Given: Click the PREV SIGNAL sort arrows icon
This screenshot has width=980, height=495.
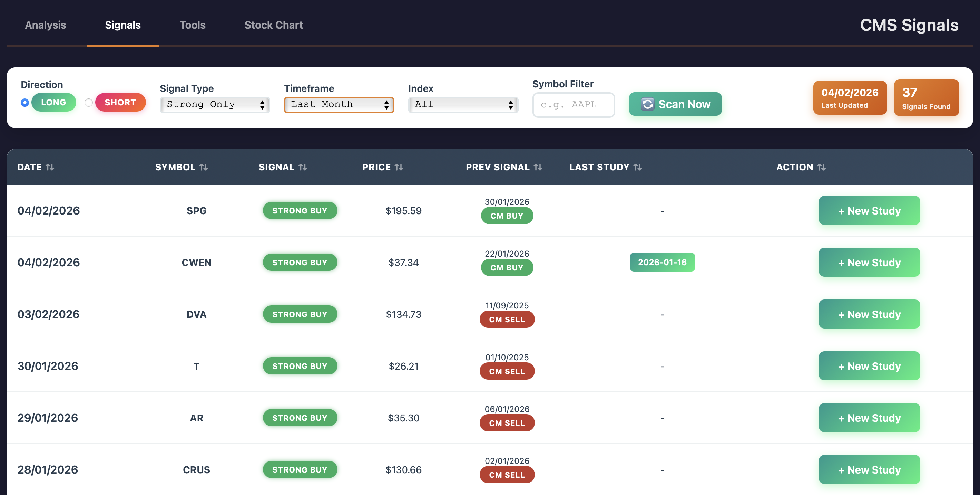Looking at the screenshot, I should pyautogui.click(x=538, y=167).
